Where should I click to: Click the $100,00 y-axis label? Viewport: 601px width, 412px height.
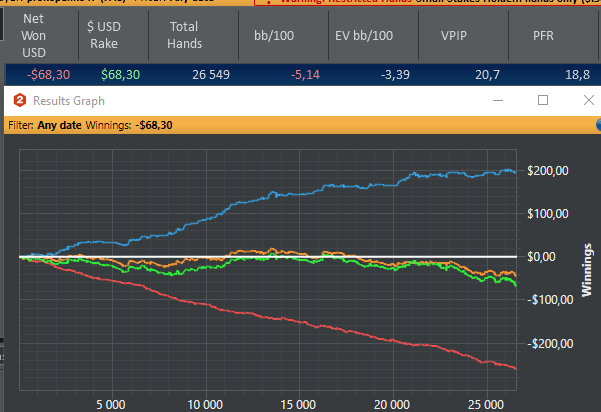[548, 213]
